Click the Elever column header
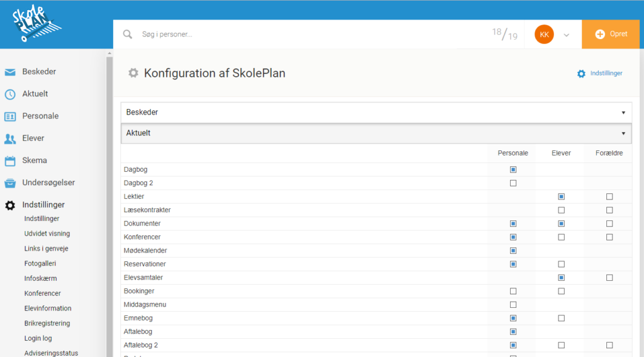The width and height of the screenshot is (644, 357). point(561,153)
